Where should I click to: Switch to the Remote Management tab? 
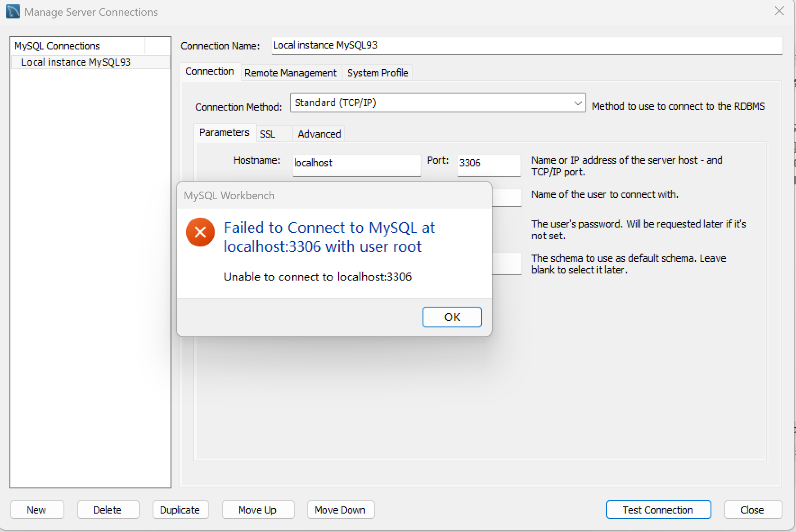[x=290, y=72]
